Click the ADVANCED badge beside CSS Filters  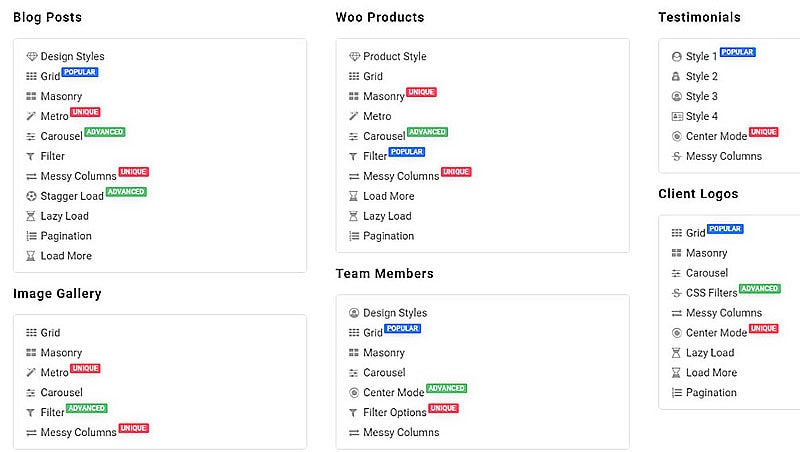[x=759, y=289]
